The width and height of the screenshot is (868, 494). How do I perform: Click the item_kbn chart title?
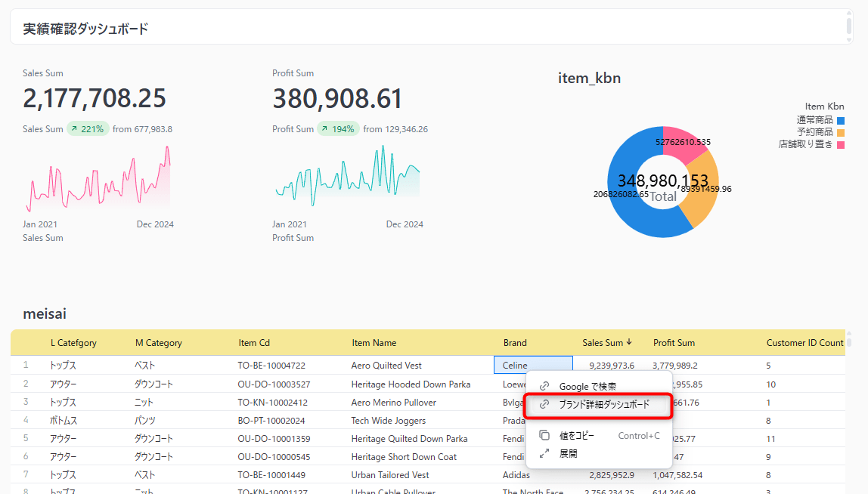tap(589, 78)
